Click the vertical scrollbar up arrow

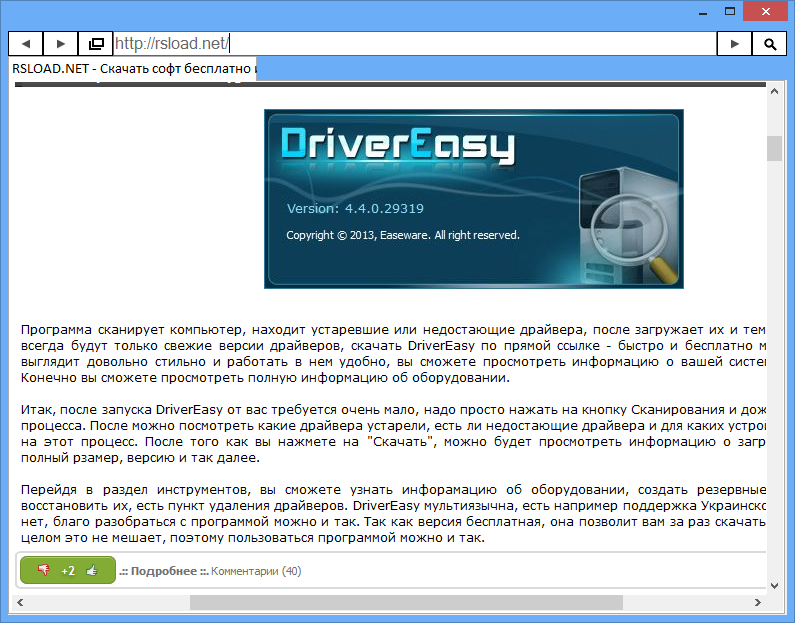[774, 91]
